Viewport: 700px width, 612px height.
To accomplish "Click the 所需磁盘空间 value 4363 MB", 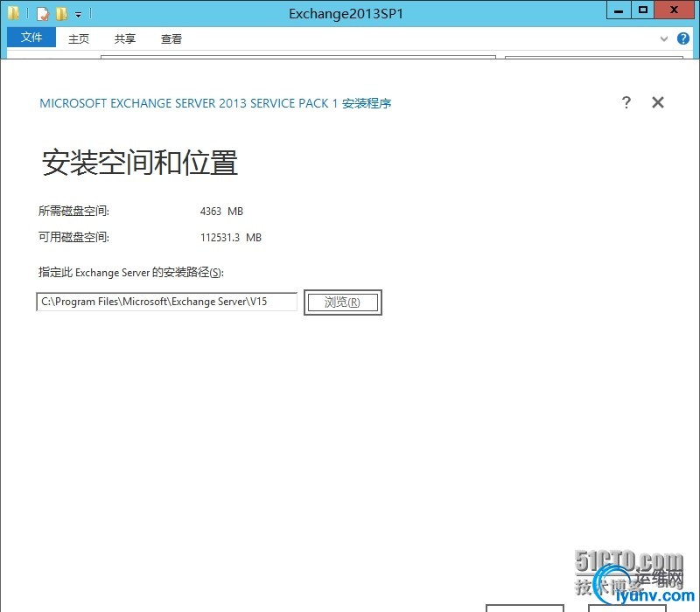I will tap(221, 212).
